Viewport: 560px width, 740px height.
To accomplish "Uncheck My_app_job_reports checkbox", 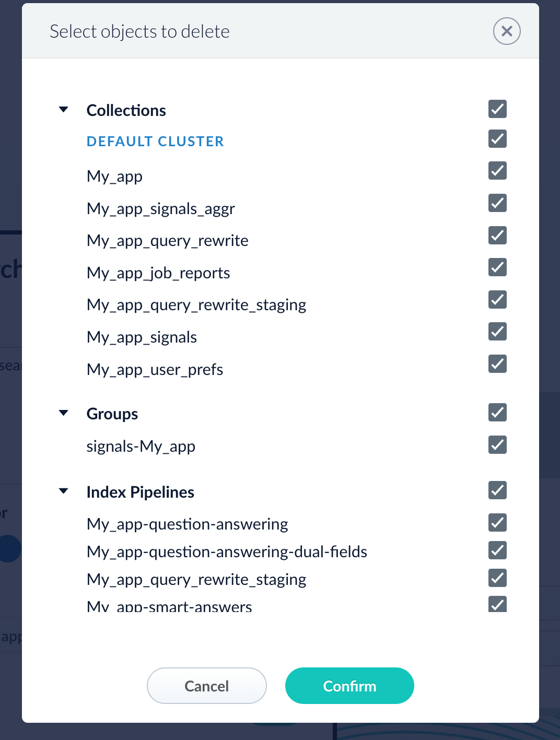I will click(497, 267).
